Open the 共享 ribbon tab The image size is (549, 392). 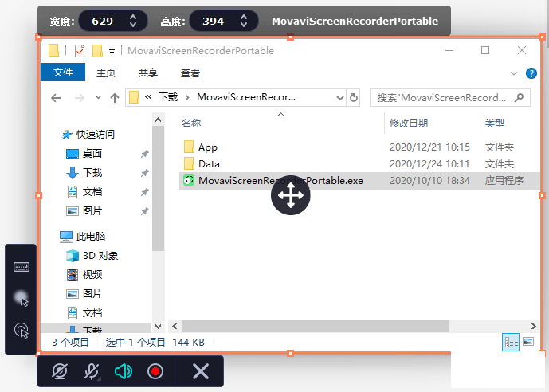(148, 73)
